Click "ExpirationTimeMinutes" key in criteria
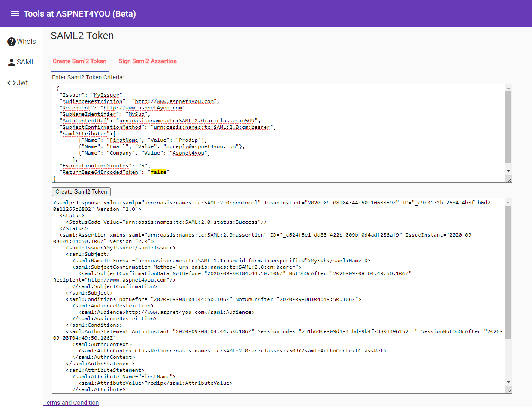532x407 pixels. tap(96, 166)
